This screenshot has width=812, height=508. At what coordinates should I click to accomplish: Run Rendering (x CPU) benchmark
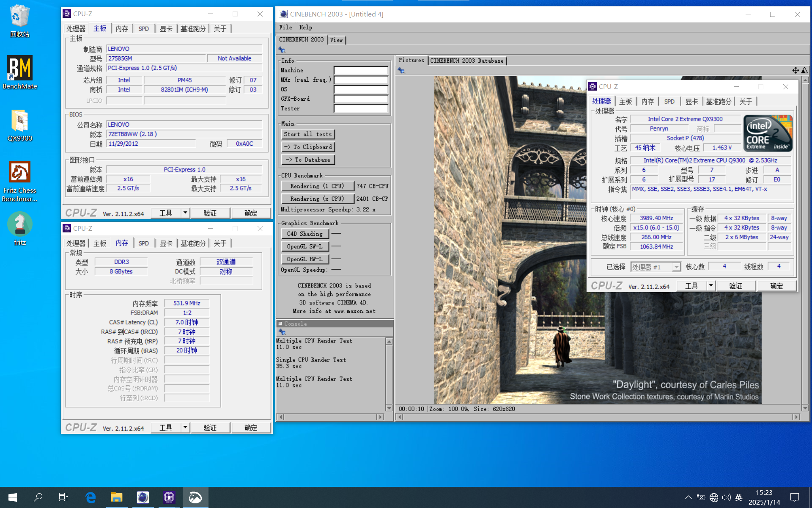tap(317, 199)
